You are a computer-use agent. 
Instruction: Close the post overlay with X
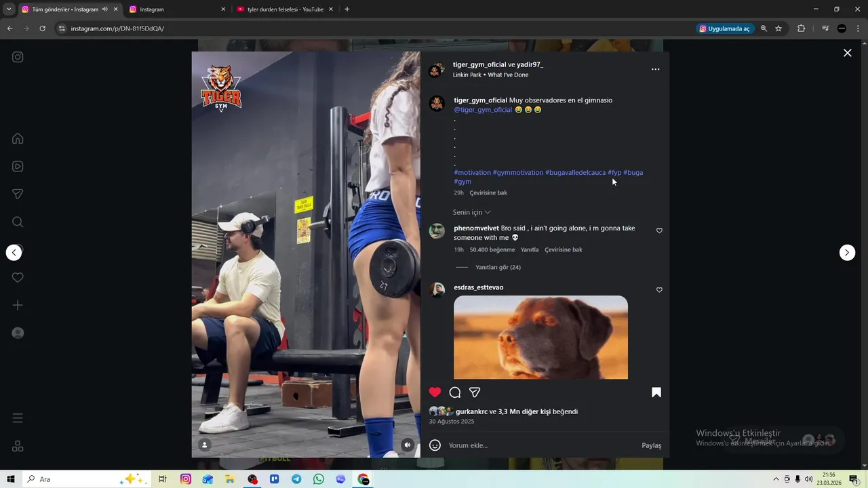point(847,53)
